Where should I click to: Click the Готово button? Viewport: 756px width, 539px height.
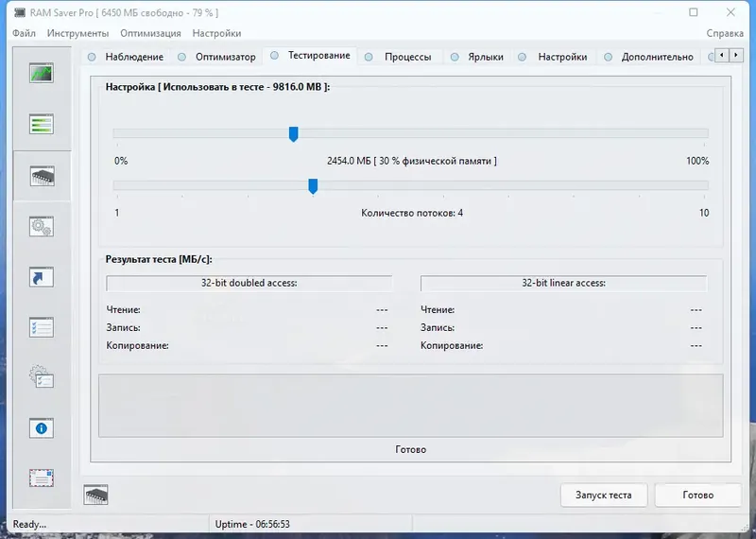[x=697, y=496]
